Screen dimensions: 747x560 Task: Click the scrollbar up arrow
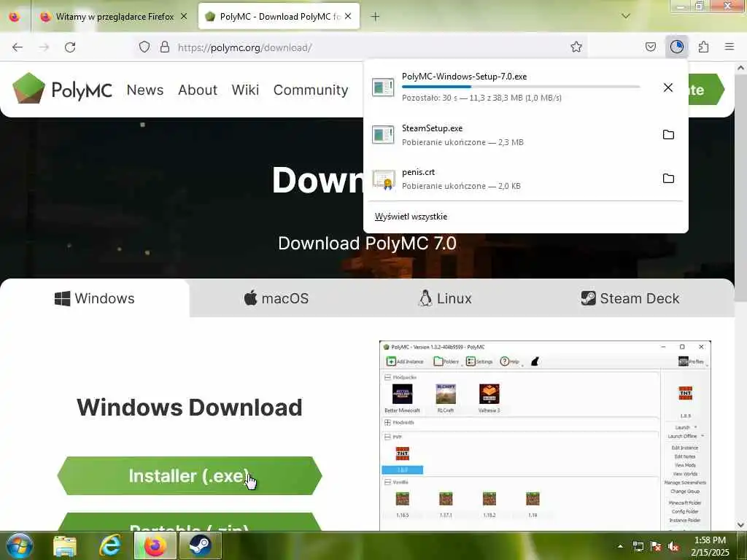(740, 68)
